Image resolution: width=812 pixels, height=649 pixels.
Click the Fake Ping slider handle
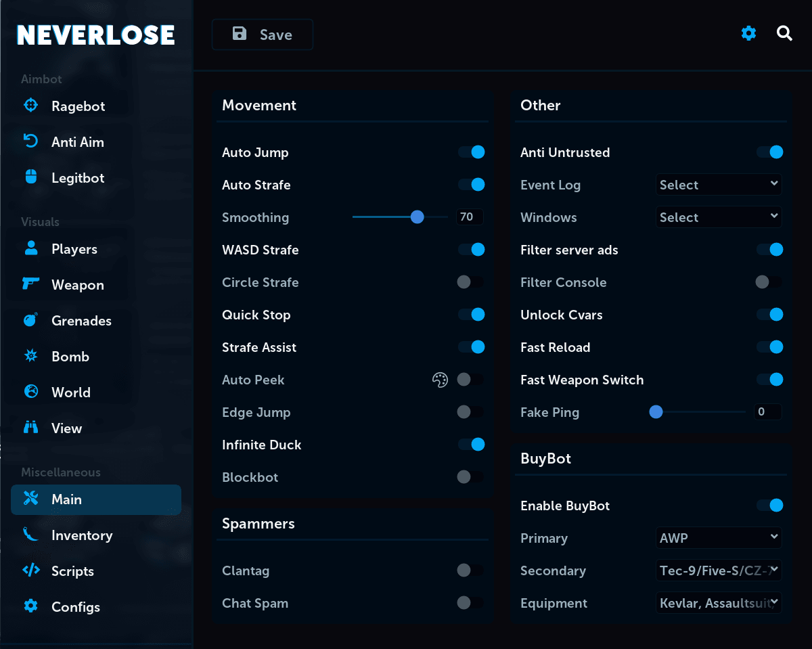tap(656, 412)
